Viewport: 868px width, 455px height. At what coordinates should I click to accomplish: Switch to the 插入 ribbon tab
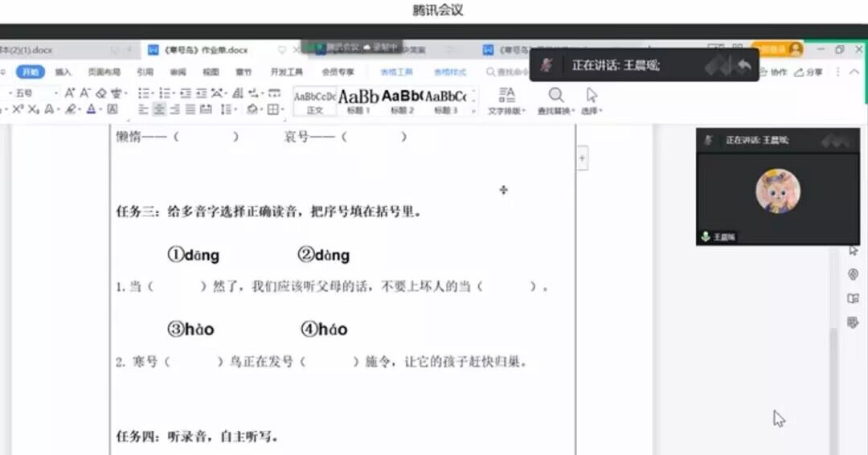(x=63, y=72)
